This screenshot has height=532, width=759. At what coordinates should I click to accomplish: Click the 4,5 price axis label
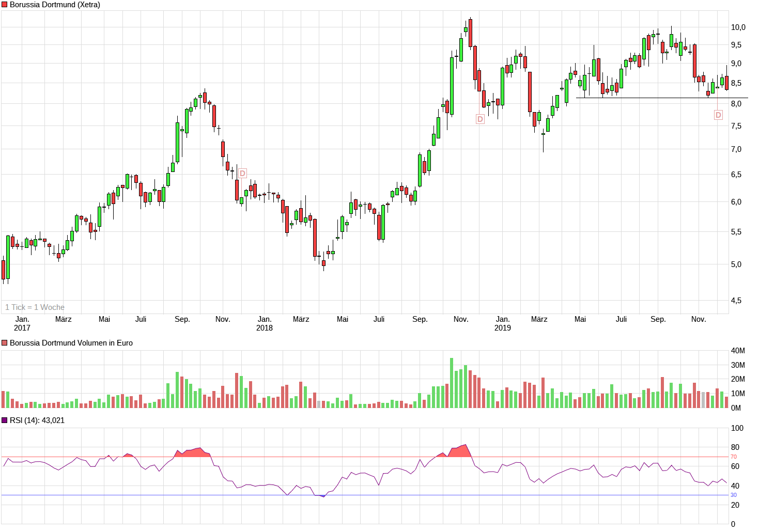736,301
